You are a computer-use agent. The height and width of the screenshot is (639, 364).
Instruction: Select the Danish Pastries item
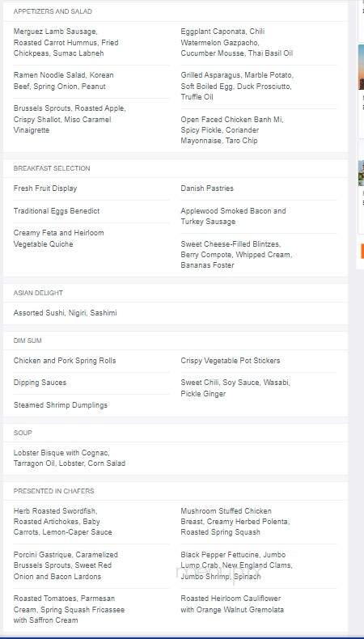pos(207,188)
